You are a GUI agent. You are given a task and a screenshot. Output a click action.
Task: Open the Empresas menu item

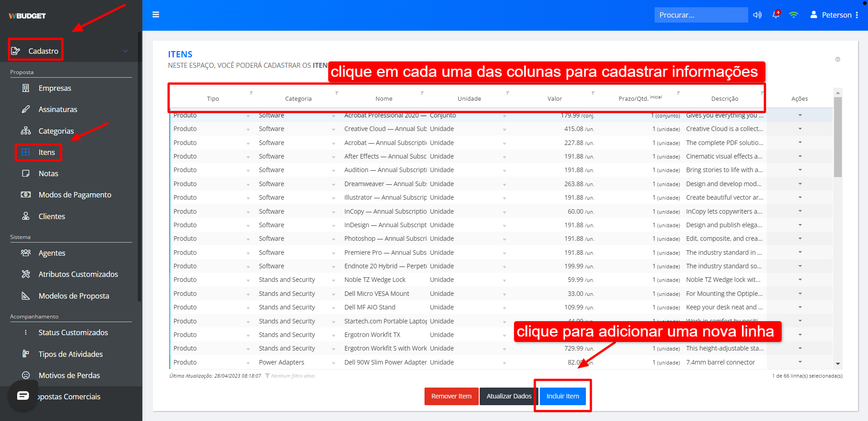55,88
